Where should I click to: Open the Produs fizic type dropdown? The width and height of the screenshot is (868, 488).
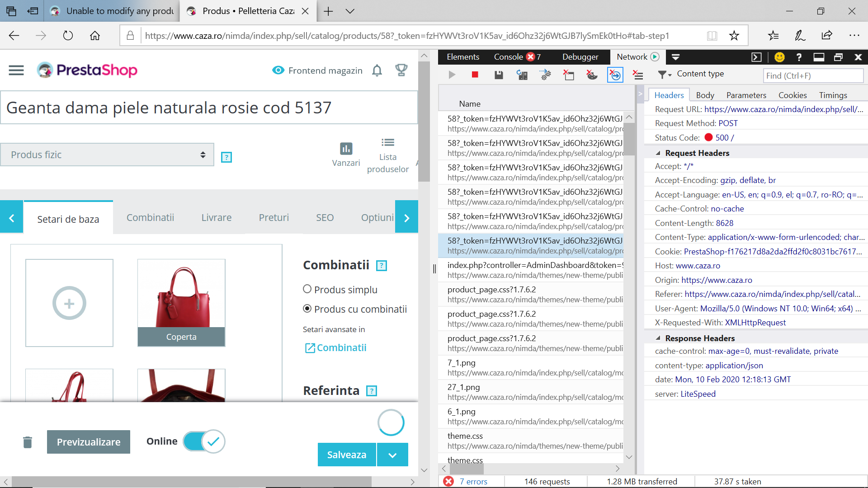pos(107,155)
